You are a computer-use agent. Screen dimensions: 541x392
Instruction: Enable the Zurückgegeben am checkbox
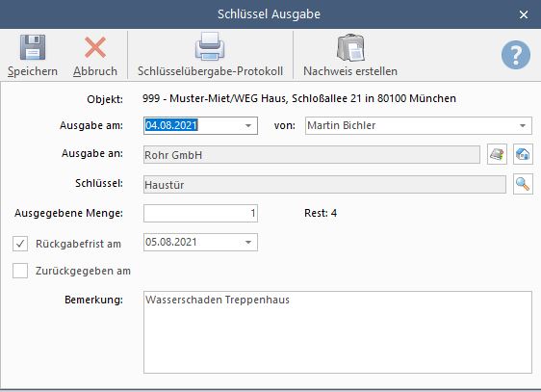tap(20, 271)
